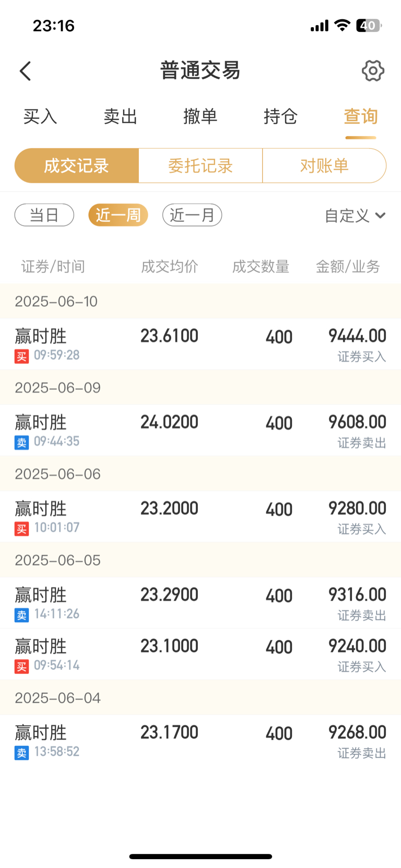Open the 持仓 tab

(x=280, y=116)
